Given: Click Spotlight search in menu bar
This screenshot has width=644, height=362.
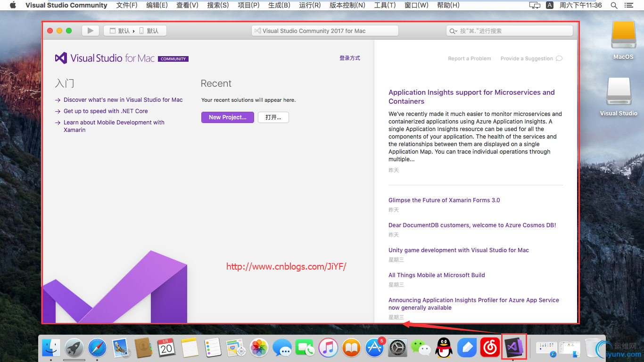Looking at the screenshot, I should click(x=614, y=5).
